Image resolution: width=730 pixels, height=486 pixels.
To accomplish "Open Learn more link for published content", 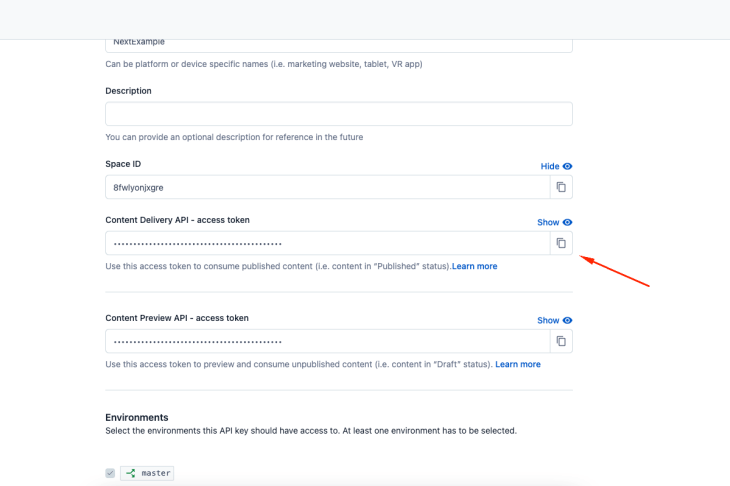I will 474,266.
